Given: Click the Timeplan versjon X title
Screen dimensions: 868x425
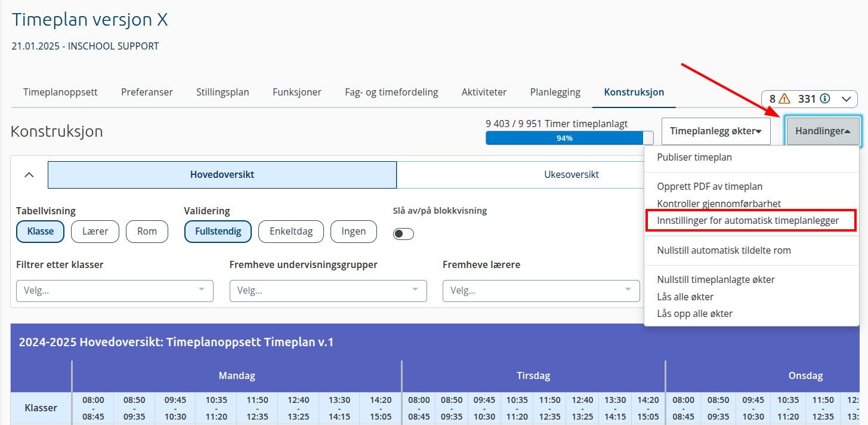Looking at the screenshot, I should 90,20.
